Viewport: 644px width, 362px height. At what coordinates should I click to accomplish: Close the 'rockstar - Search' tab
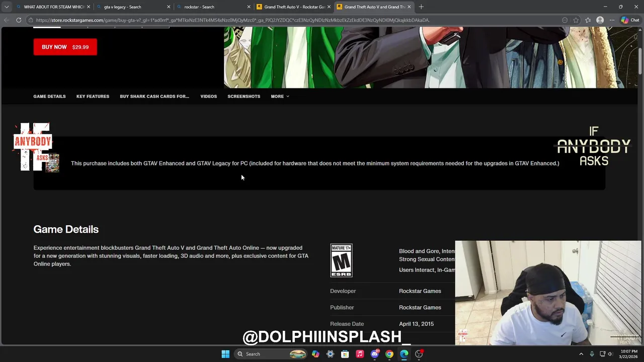[249, 7]
